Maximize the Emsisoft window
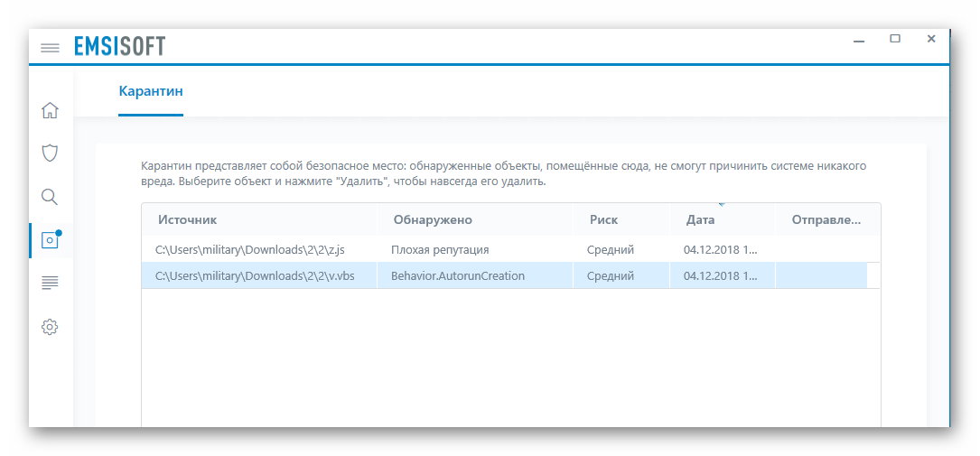 [895, 39]
